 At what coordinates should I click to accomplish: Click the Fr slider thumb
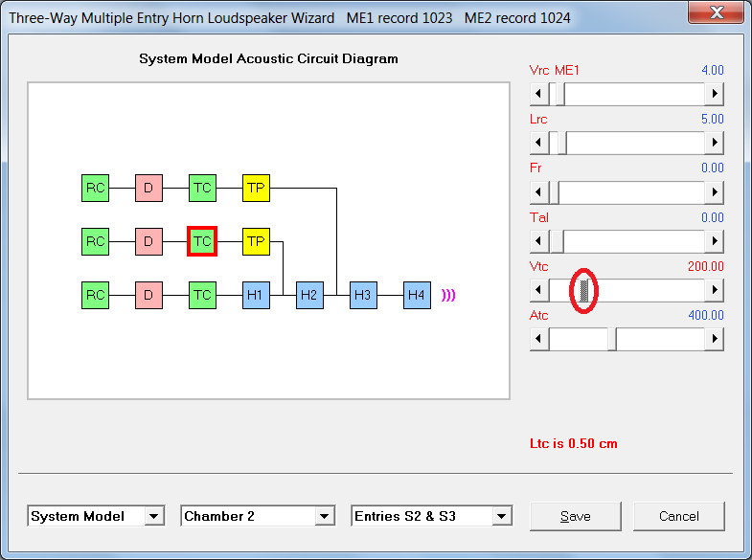554,192
